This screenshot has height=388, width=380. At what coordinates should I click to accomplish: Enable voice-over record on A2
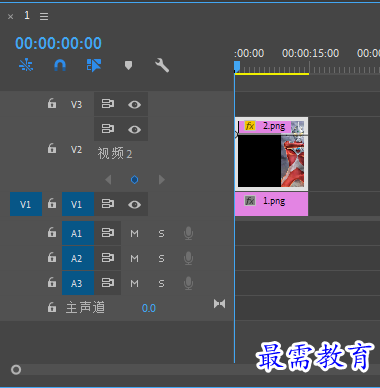tap(188, 258)
